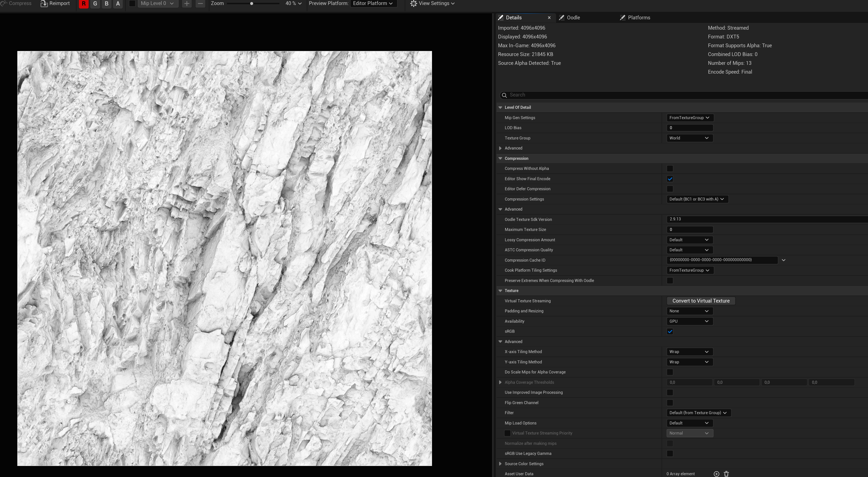Toggle the Alpha channel button
The height and width of the screenshot is (477, 868).
click(118, 4)
